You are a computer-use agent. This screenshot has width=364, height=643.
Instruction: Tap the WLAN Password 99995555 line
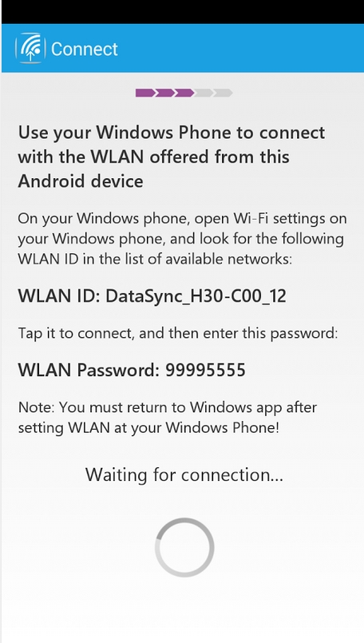tap(132, 370)
